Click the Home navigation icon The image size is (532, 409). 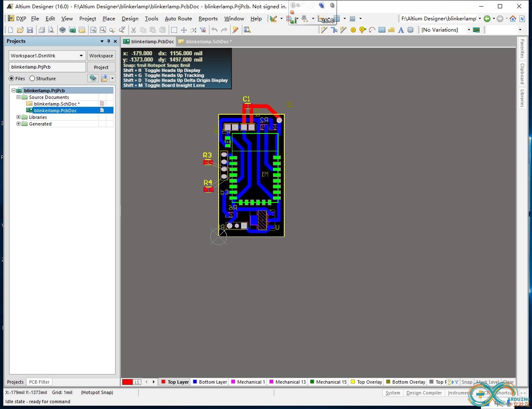point(513,19)
